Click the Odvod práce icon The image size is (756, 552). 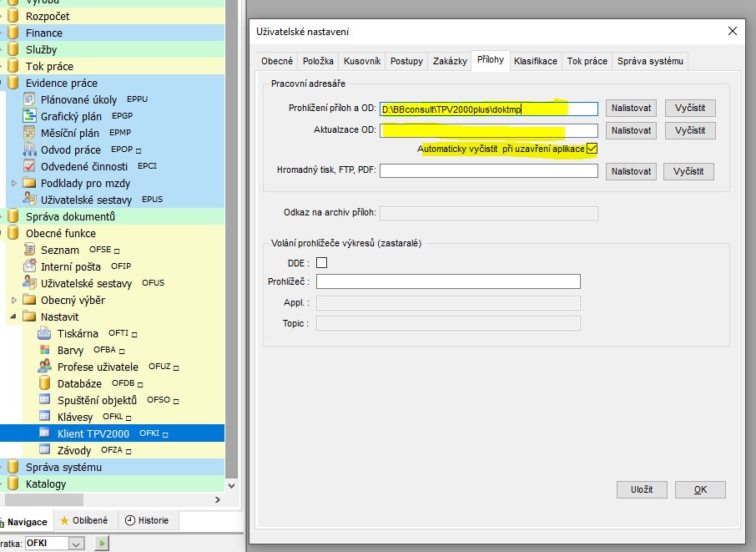tap(29, 149)
